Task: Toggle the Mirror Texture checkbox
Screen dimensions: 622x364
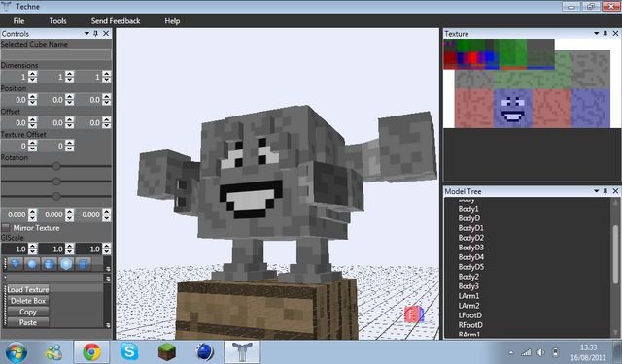Action: [6, 228]
